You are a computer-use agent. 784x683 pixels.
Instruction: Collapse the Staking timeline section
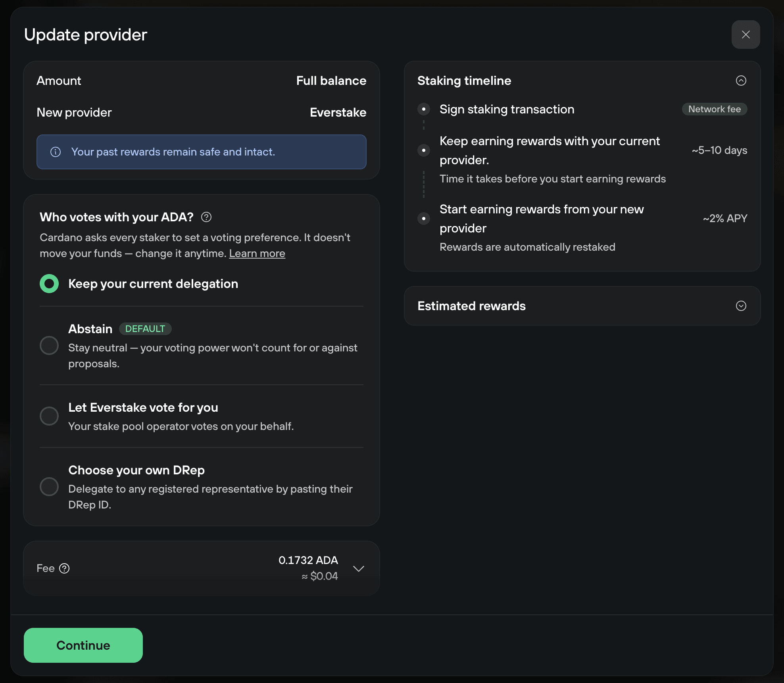pyautogui.click(x=741, y=81)
